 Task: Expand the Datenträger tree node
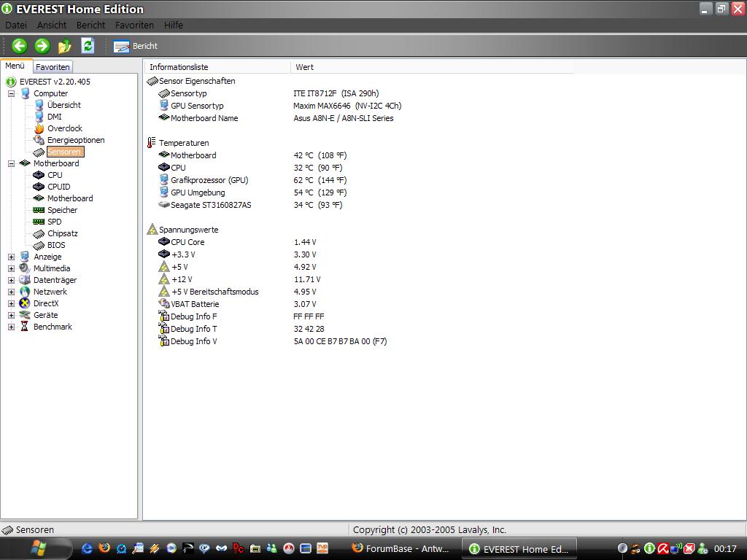[12, 281]
